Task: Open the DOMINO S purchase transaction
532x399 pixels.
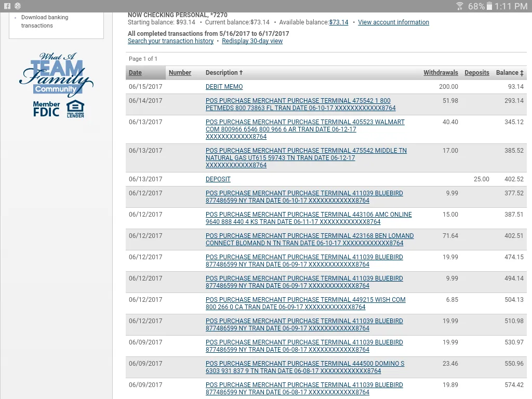Action: (305, 367)
